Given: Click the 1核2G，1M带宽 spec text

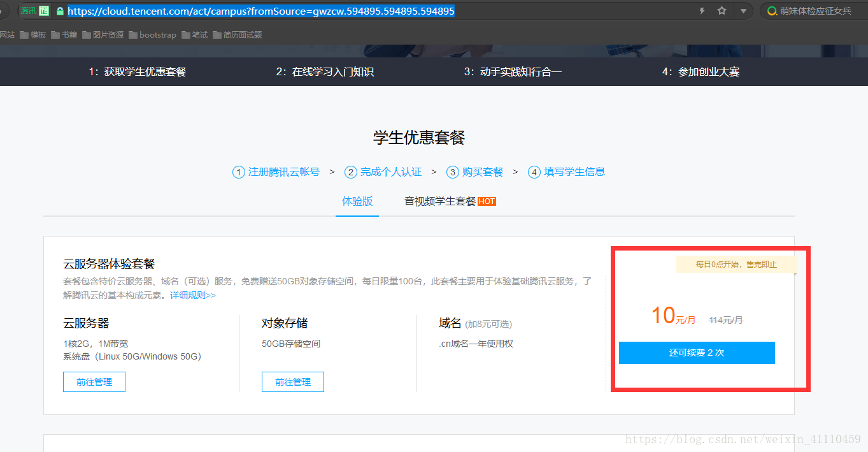Looking at the screenshot, I should tap(96, 344).
